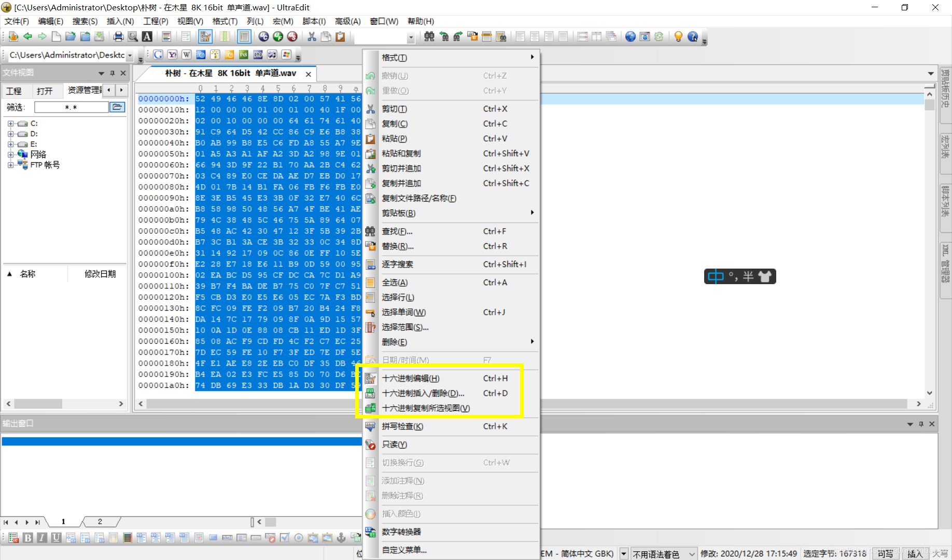Click the blue question mark Help icon
Image resolution: width=952 pixels, height=560 pixels.
693,36
